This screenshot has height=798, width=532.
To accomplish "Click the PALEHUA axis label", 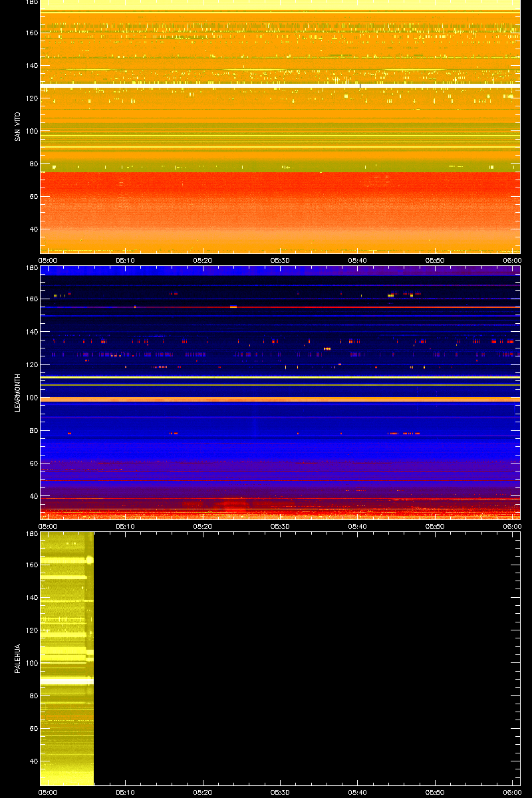I will click(x=17, y=658).
